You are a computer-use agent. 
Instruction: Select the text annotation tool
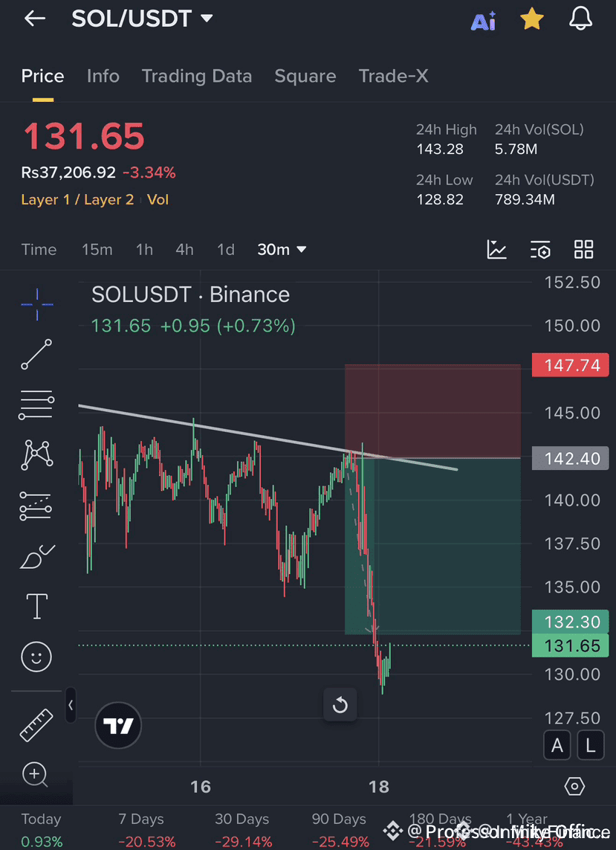click(x=36, y=606)
